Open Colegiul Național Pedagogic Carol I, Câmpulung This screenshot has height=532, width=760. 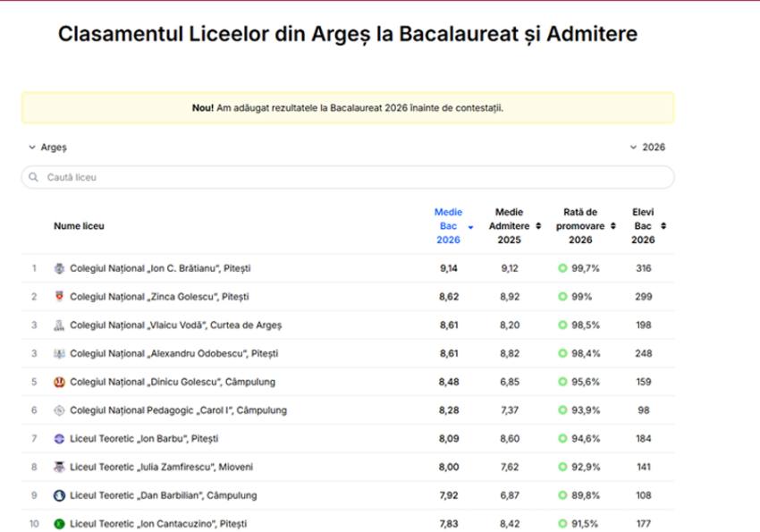[x=178, y=410]
